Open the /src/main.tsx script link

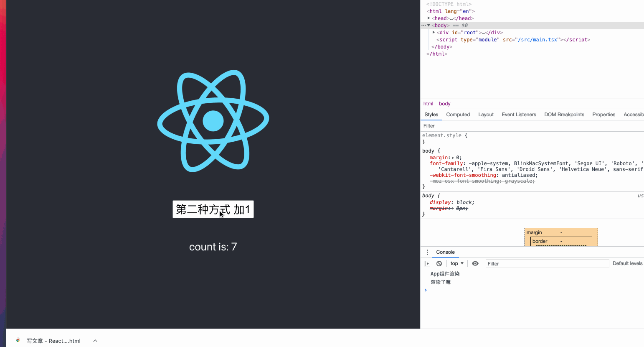coord(538,40)
